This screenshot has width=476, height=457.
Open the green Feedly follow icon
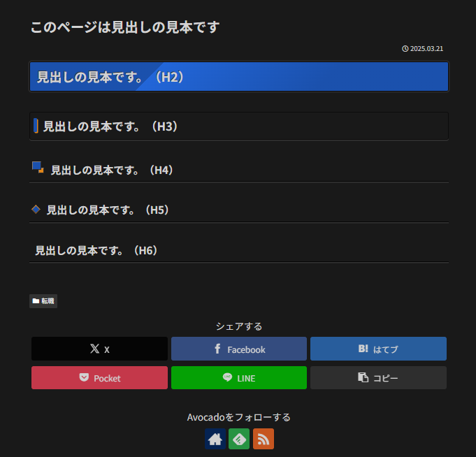(239, 439)
